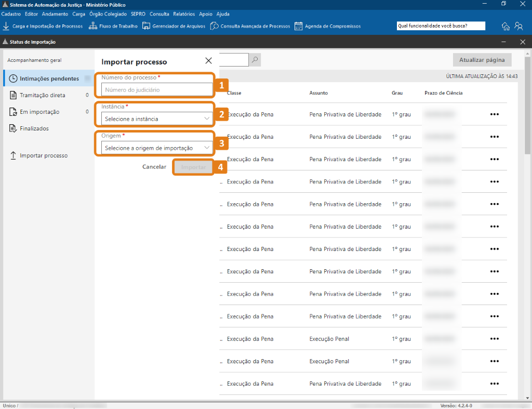Select Tramitação direta in sidebar
The width and height of the screenshot is (532, 409).
click(43, 95)
